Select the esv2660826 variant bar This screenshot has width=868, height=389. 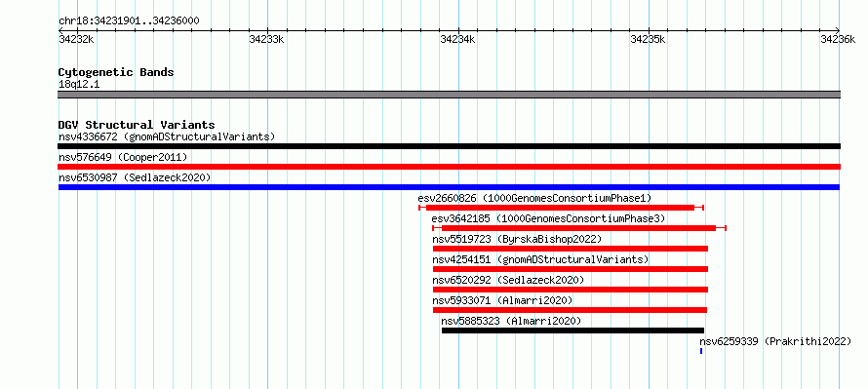coord(561,208)
